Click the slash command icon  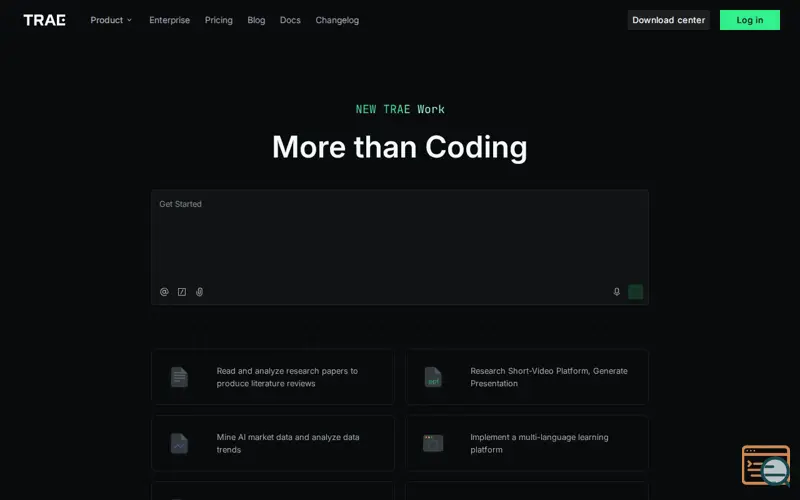(x=182, y=292)
